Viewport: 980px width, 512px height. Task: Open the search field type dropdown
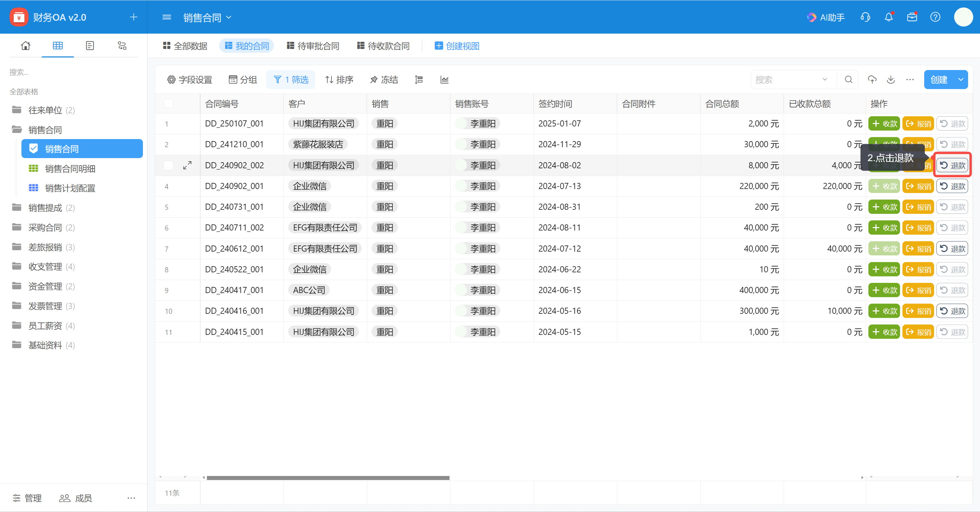(825, 80)
